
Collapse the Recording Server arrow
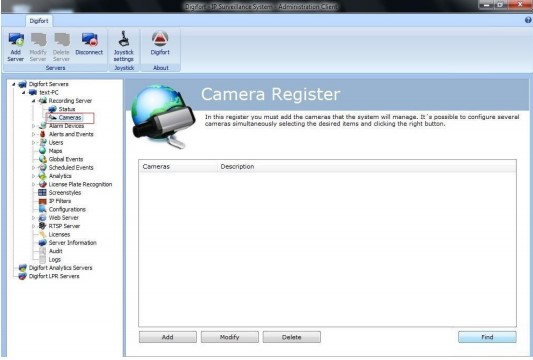pos(33,101)
